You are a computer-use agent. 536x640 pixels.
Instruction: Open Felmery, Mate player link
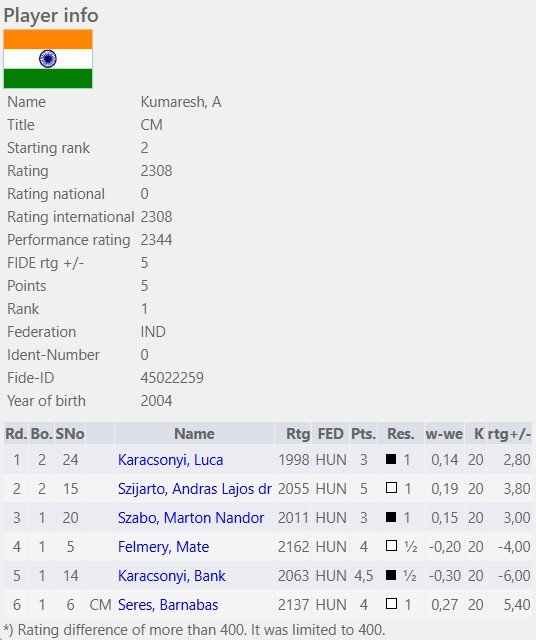coord(163,547)
